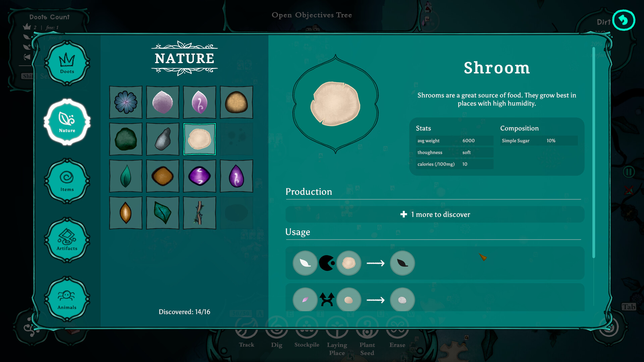The width and height of the screenshot is (644, 362).
Task: Click the details panel scrollbar
Action: pos(593,153)
